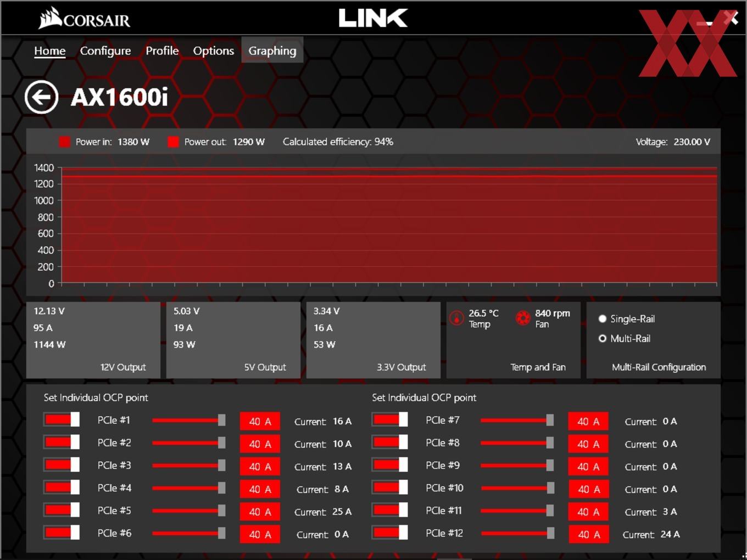
Task: Toggle the PCIe #11 OCP switch
Action: (x=389, y=510)
